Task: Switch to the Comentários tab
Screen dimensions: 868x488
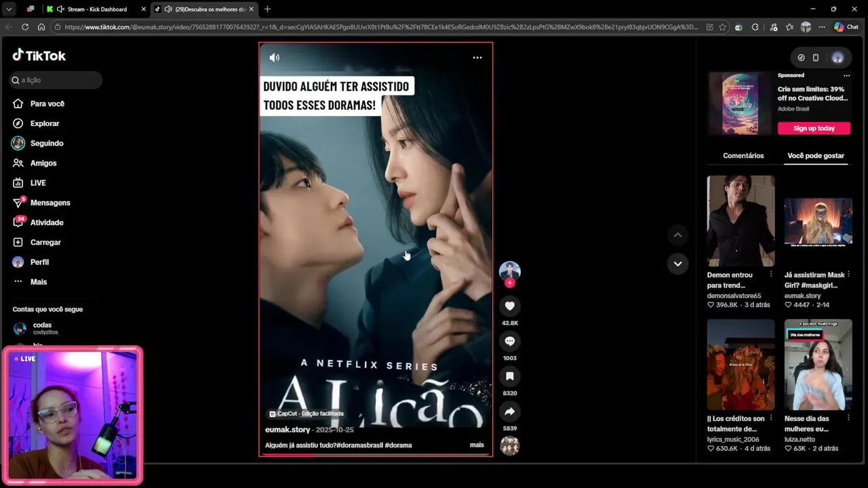Action: [x=743, y=156]
